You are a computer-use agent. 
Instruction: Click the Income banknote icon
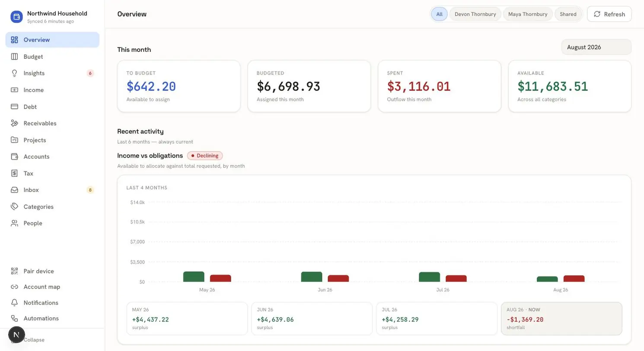point(14,90)
